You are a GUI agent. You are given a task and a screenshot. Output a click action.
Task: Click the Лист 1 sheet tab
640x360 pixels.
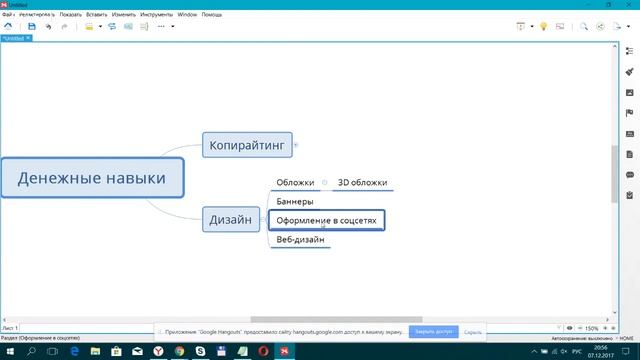pyautogui.click(x=10, y=328)
